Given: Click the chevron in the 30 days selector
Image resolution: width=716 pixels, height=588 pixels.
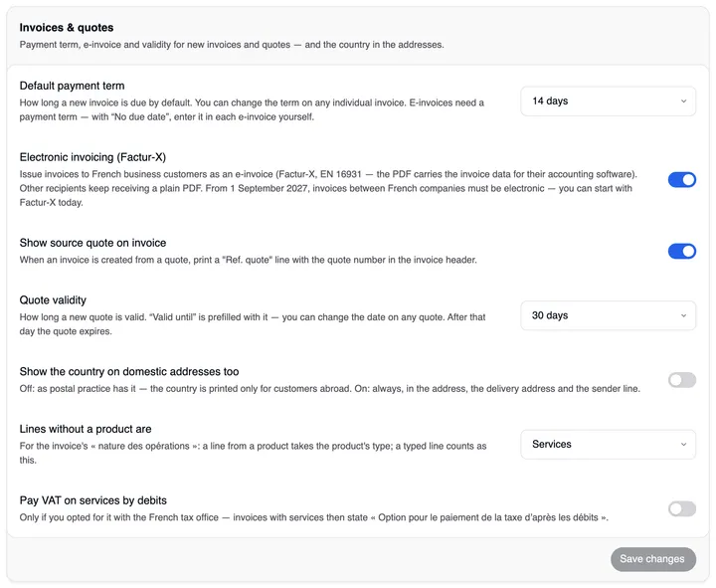Looking at the screenshot, I should (683, 315).
